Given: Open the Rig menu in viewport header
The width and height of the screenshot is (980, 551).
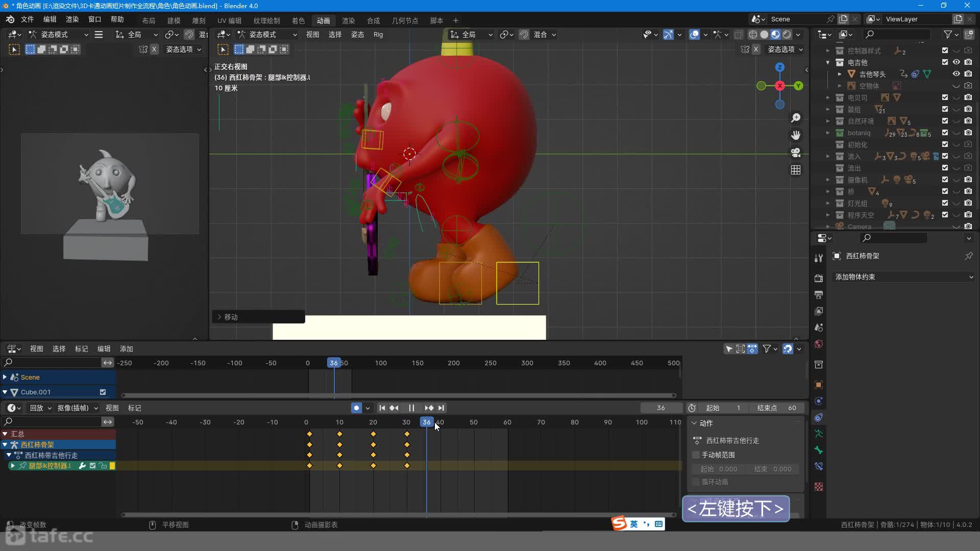Looking at the screenshot, I should point(378,35).
